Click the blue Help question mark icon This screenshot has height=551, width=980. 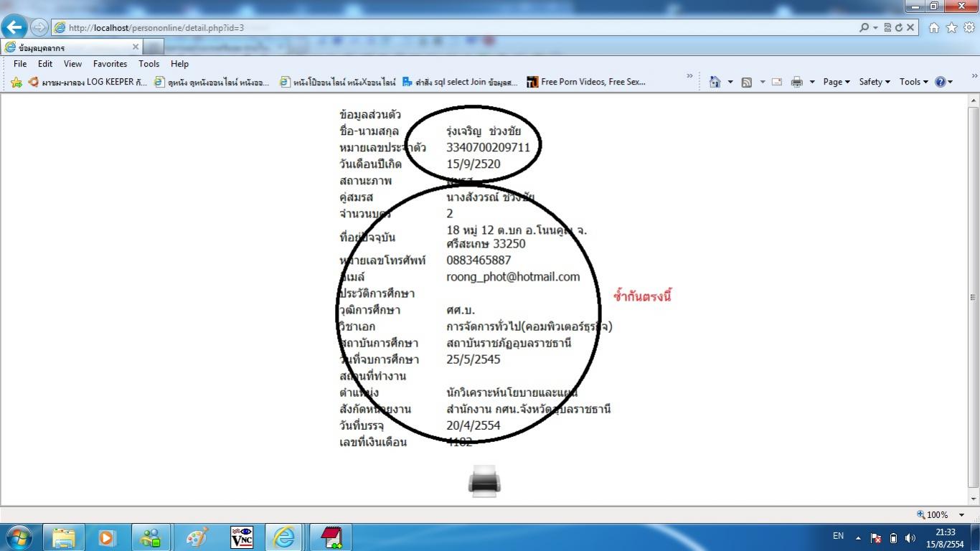coord(940,82)
